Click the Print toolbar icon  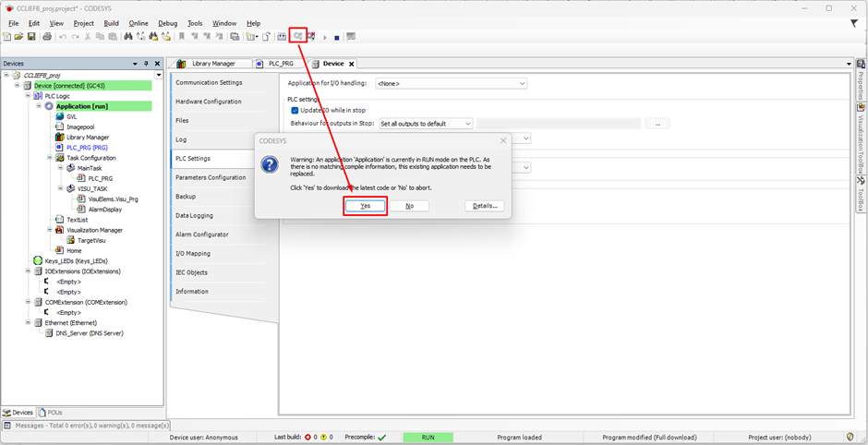[47, 37]
